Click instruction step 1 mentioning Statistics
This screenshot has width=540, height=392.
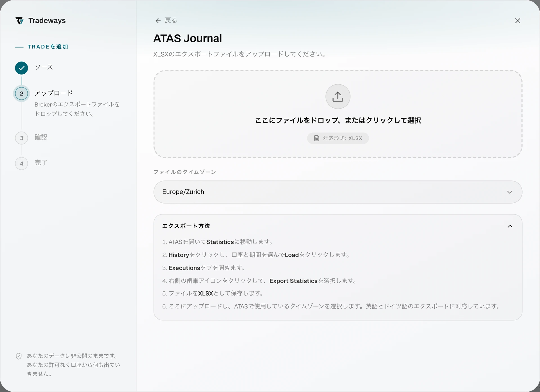click(218, 242)
